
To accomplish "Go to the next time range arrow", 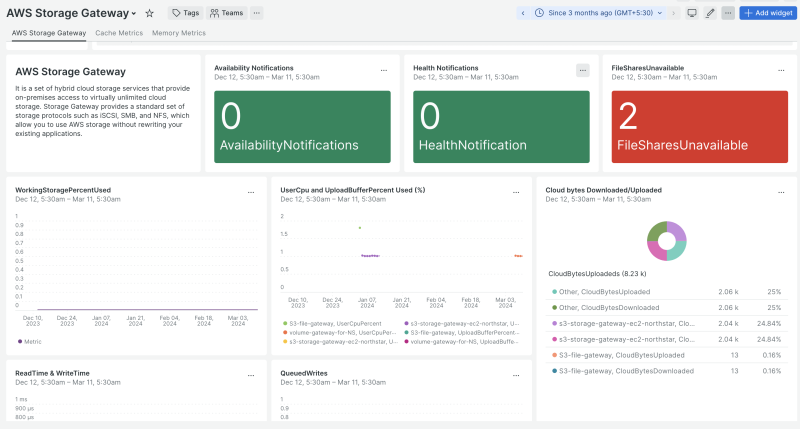I will tap(673, 13).
